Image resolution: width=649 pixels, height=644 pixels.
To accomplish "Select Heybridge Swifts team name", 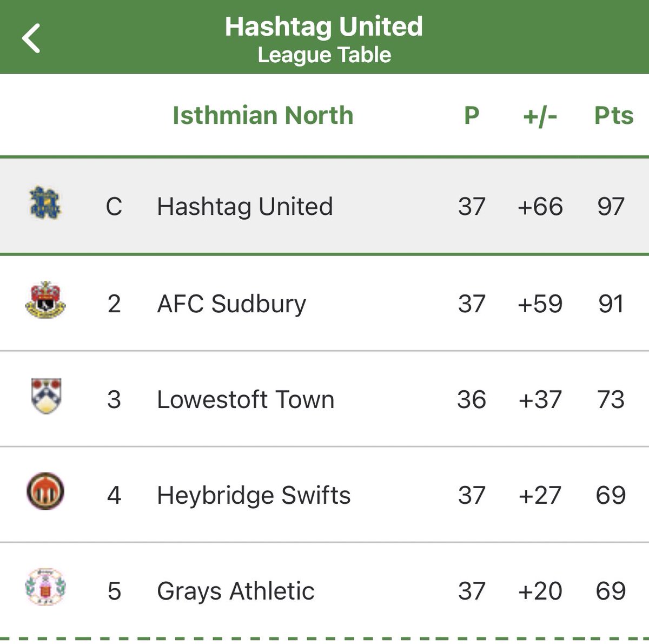I will (x=253, y=496).
